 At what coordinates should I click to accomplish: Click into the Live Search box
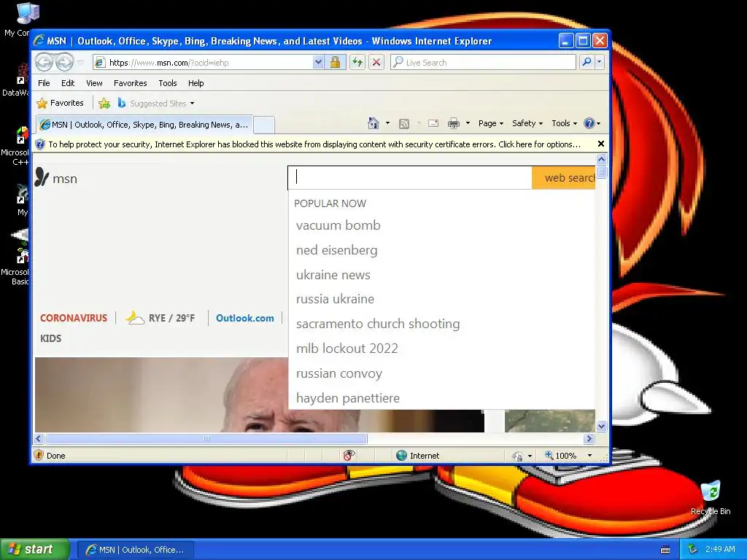pyautogui.click(x=483, y=63)
